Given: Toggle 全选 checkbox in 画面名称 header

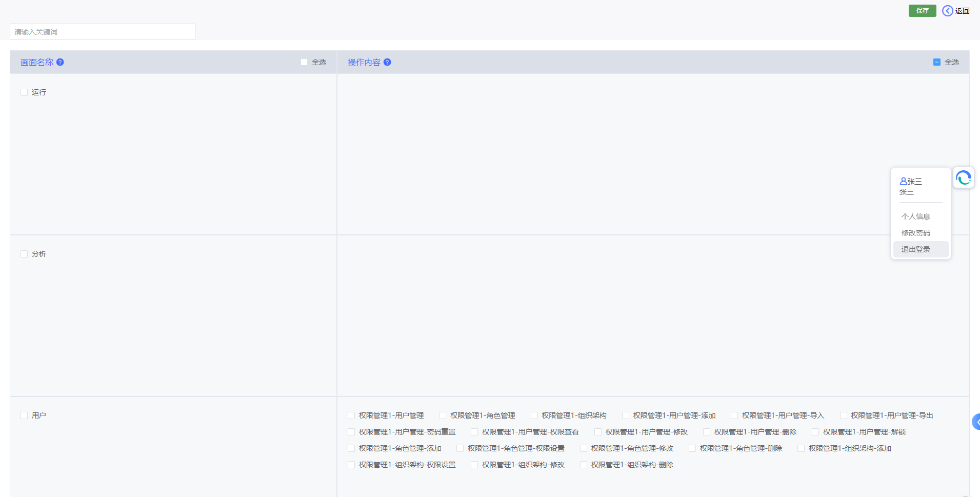Looking at the screenshot, I should click(304, 62).
